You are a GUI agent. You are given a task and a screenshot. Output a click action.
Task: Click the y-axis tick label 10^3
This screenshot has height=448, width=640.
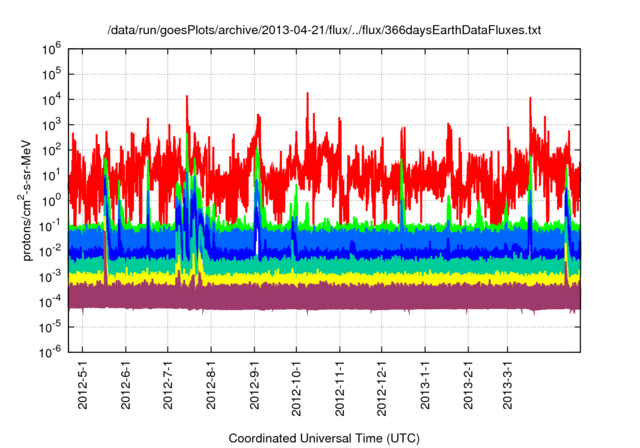point(51,125)
